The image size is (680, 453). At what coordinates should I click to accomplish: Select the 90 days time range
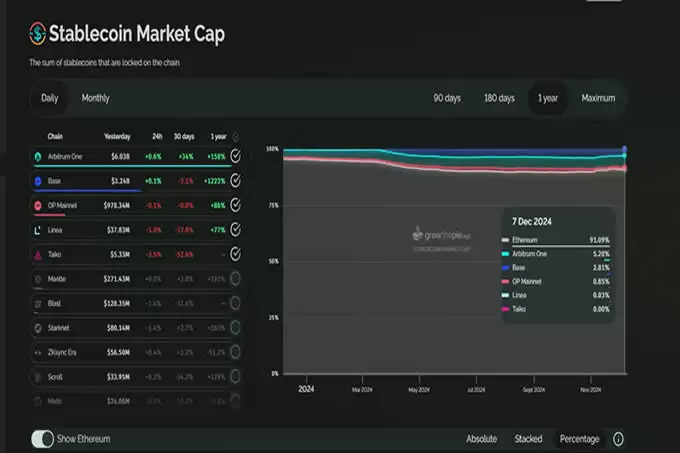[447, 98]
